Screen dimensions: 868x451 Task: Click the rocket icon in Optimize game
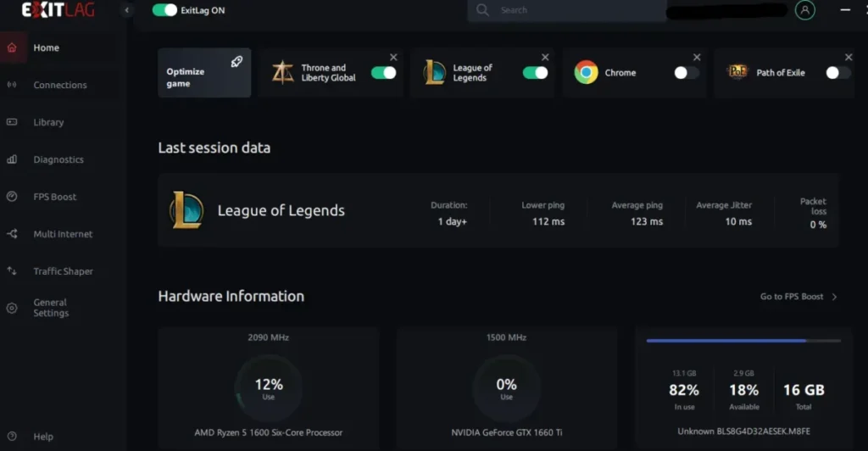click(236, 61)
